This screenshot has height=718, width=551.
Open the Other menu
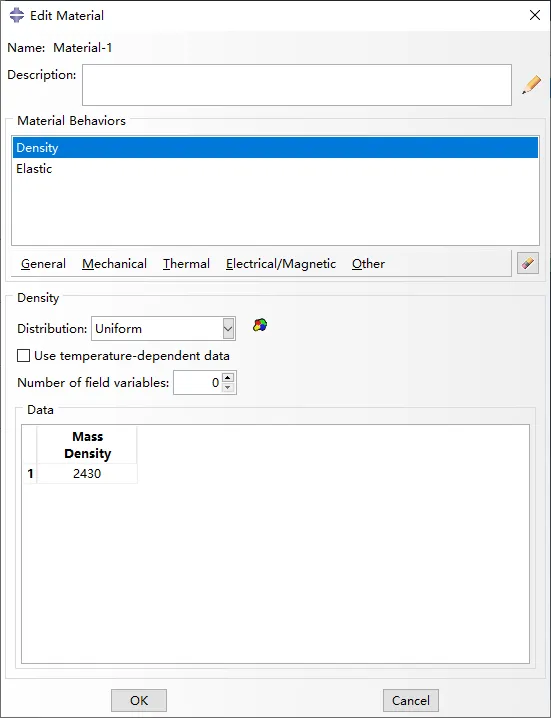pyautogui.click(x=368, y=264)
